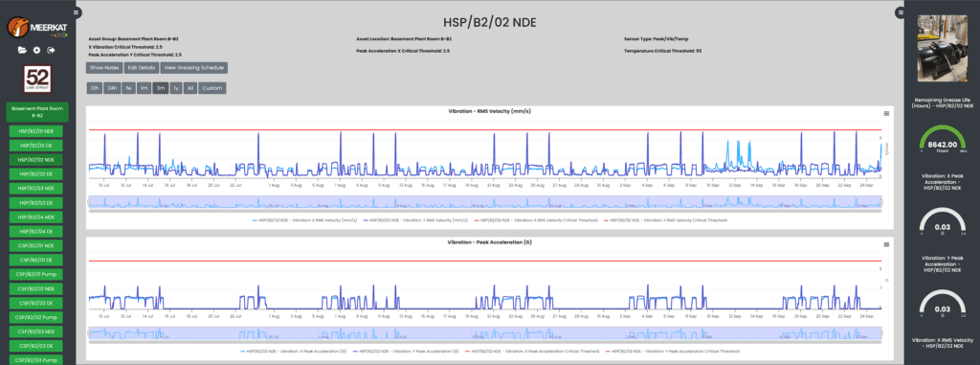
Task: Click the Meerkat logo
Action: pyautogui.click(x=37, y=28)
